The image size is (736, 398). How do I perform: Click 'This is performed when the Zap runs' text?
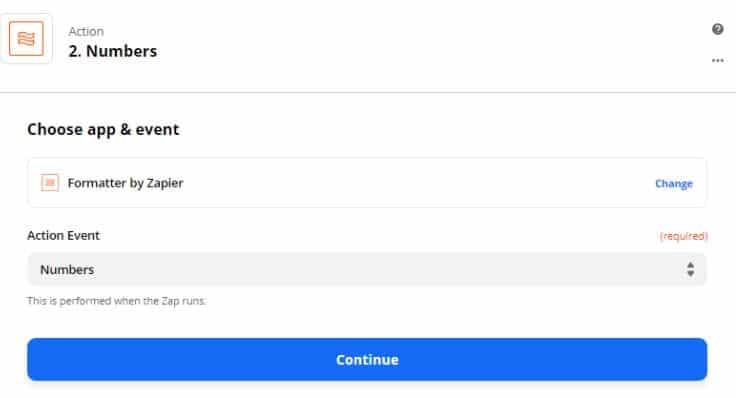pos(116,301)
